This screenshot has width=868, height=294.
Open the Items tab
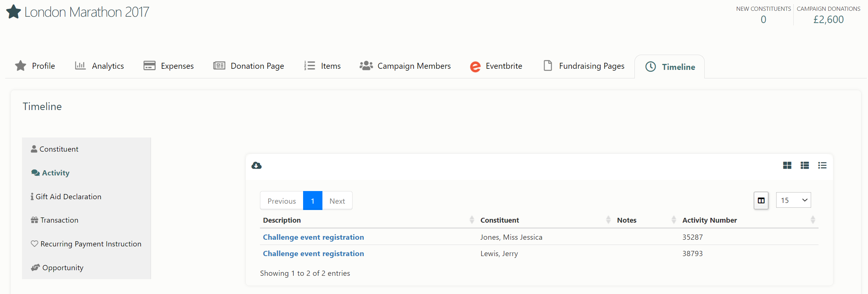322,66
